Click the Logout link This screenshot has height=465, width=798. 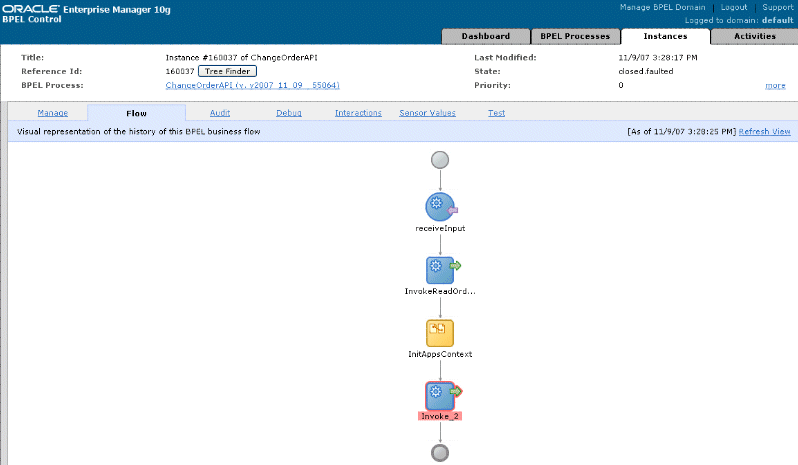(x=734, y=7)
